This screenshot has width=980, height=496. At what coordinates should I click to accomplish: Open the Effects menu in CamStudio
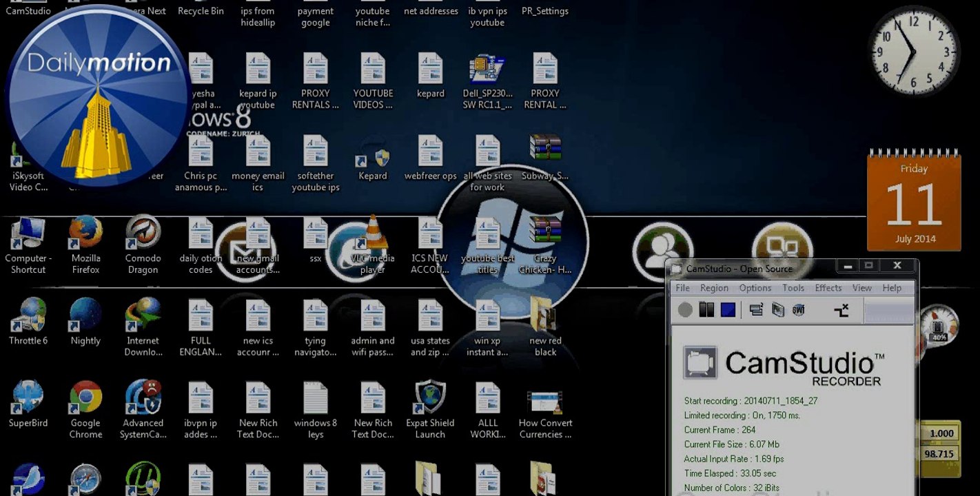tap(828, 288)
